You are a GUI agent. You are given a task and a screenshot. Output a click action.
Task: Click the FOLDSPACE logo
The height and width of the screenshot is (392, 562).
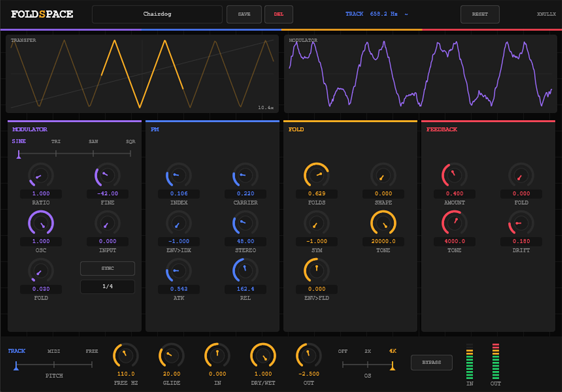coord(42,14)
